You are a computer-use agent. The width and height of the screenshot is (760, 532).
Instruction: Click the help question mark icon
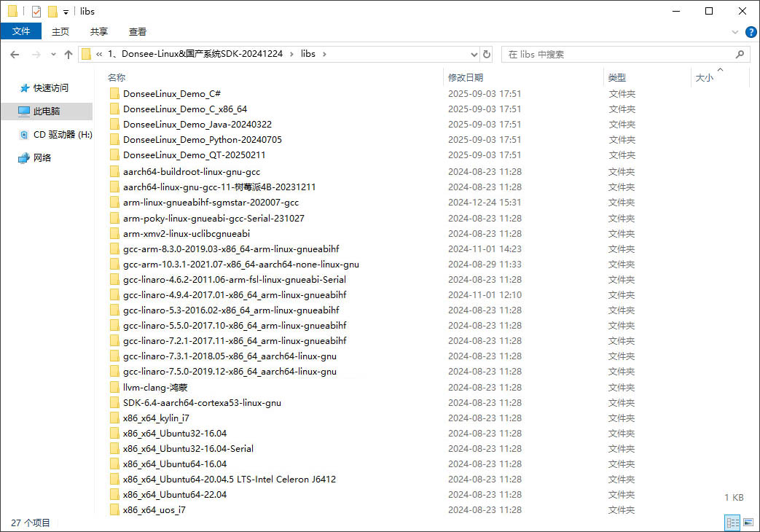[751, 31]
